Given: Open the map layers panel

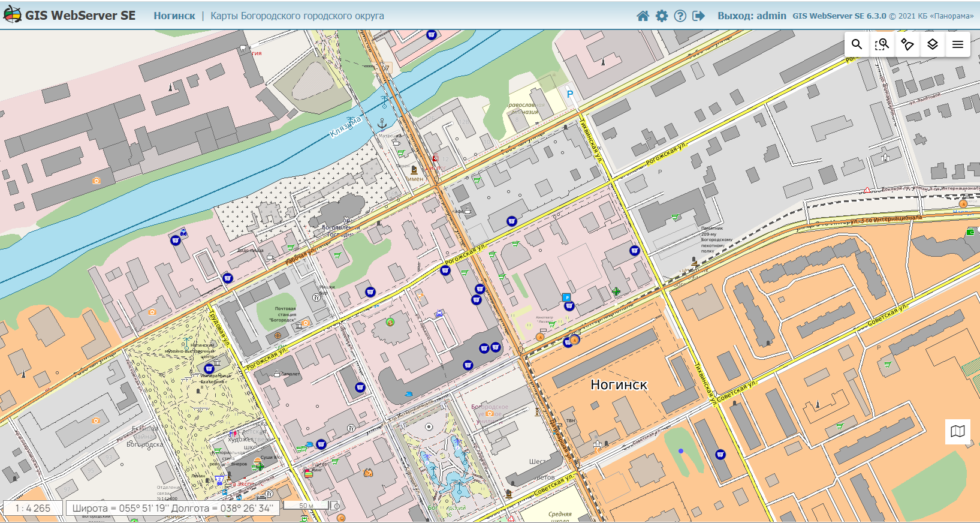Looking at the screenshot, I should 933,44.
